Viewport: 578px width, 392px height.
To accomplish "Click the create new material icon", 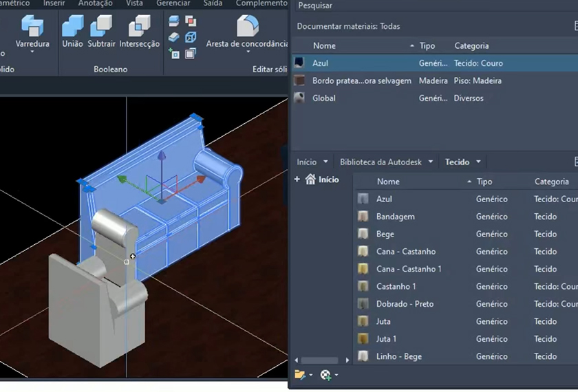I will (x=325, y=375).
